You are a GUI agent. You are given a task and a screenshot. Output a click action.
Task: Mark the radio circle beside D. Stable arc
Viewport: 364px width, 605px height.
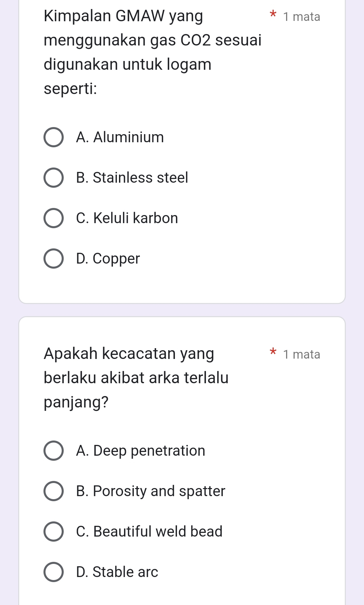(54, 572)
